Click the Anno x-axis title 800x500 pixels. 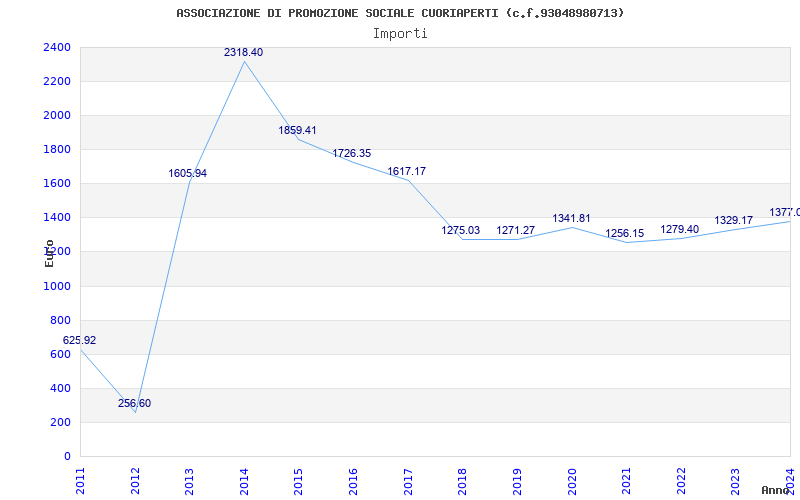click(775, 490)
